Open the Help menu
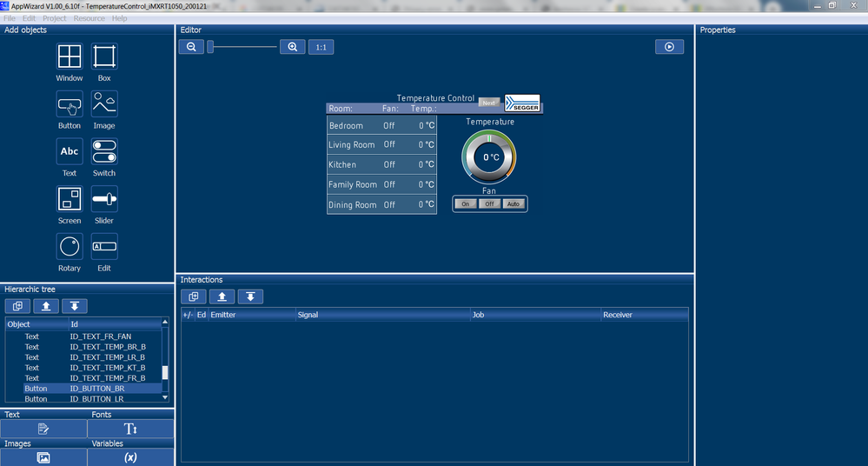 point(120,18)
